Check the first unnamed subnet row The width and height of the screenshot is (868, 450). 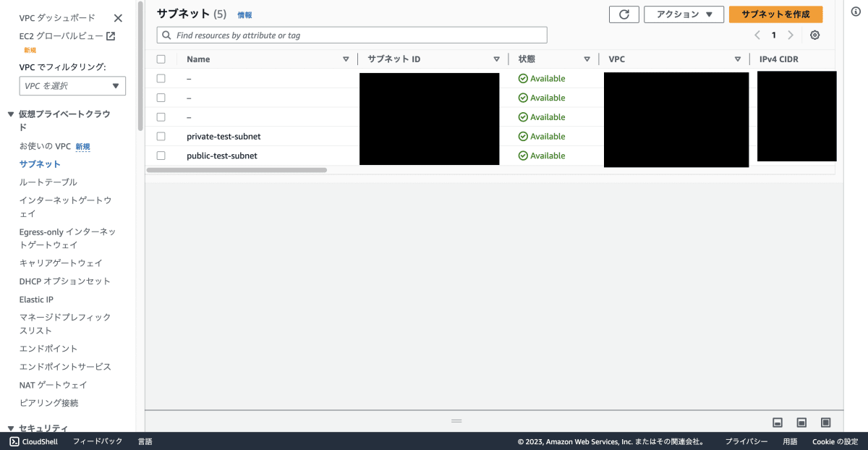pyautogui.click(x=161, y=78)
